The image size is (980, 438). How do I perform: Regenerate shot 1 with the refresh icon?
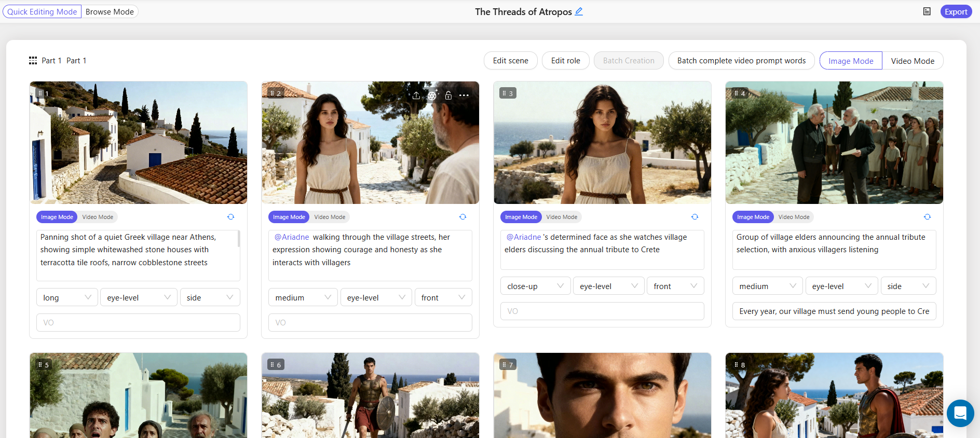[231, 217]
